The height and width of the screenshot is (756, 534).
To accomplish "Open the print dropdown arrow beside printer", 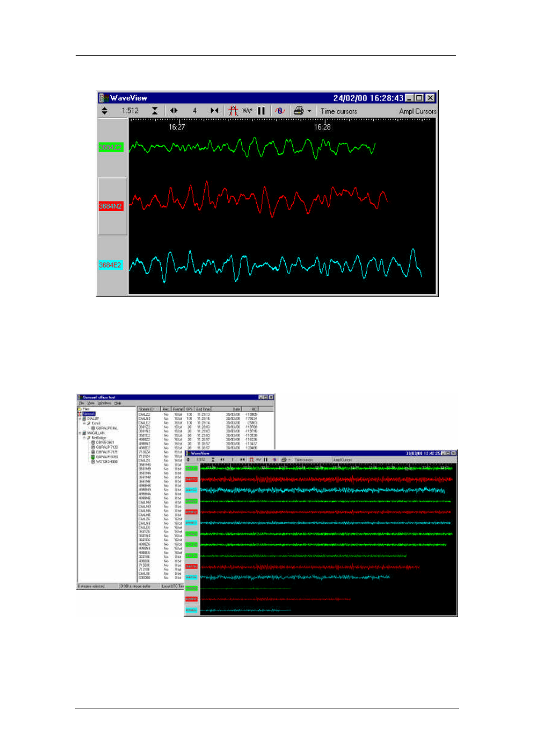I will (309, 111).
